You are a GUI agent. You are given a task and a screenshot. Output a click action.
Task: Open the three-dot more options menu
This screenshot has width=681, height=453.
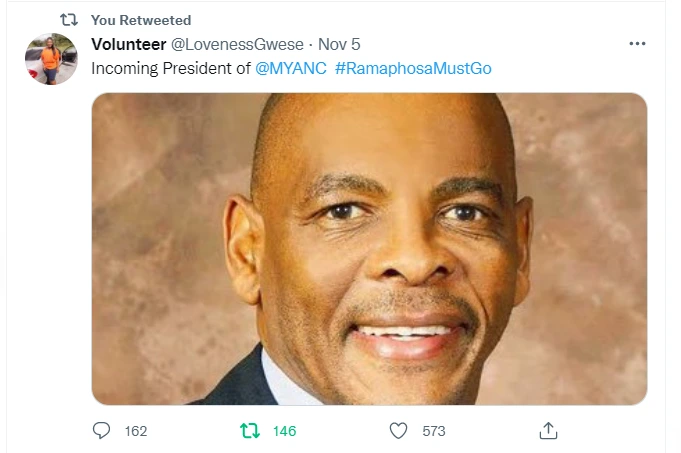click(x=637, y=43)
